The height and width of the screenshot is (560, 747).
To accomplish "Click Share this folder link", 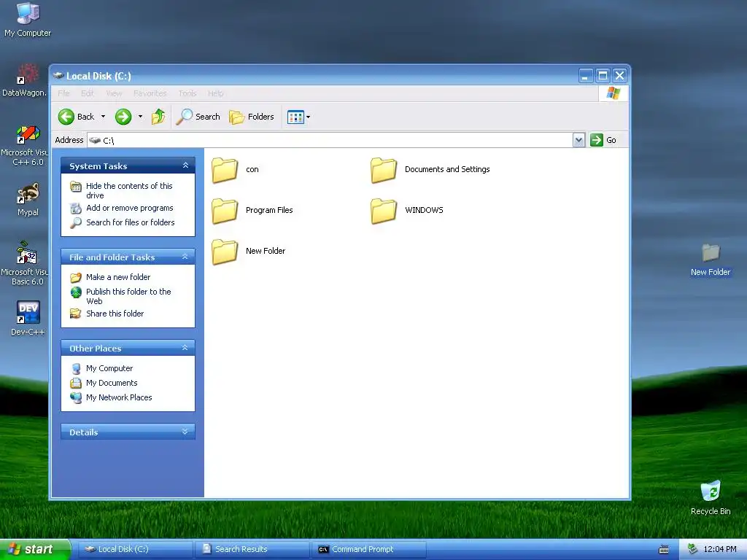I will [115, 314].
